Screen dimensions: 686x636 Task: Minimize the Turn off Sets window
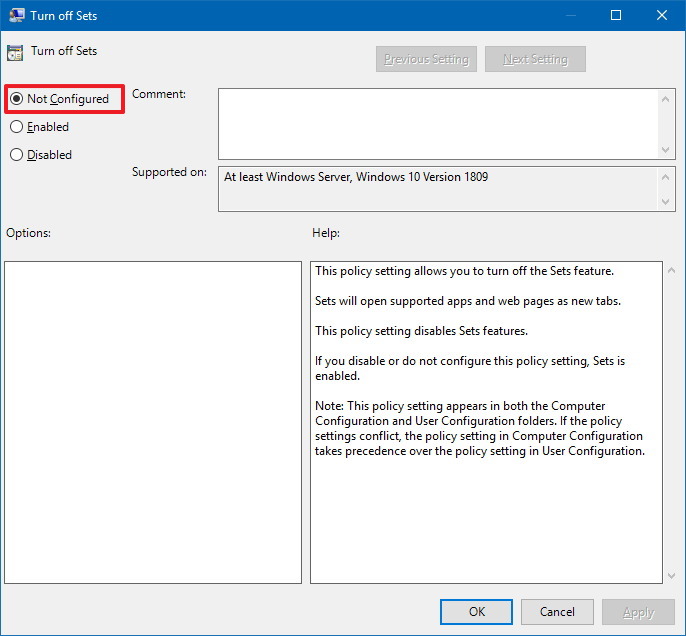click(570, 15)
